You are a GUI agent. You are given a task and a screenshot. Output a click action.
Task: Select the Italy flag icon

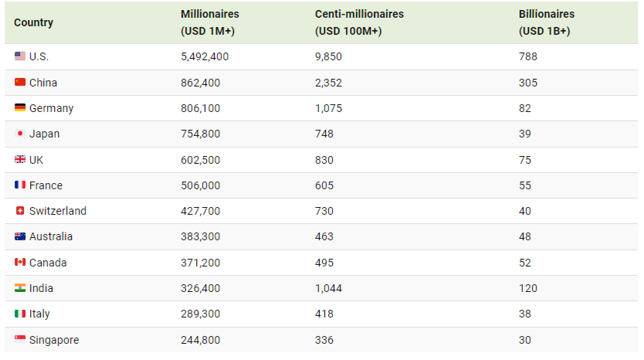tap(20, 314)
